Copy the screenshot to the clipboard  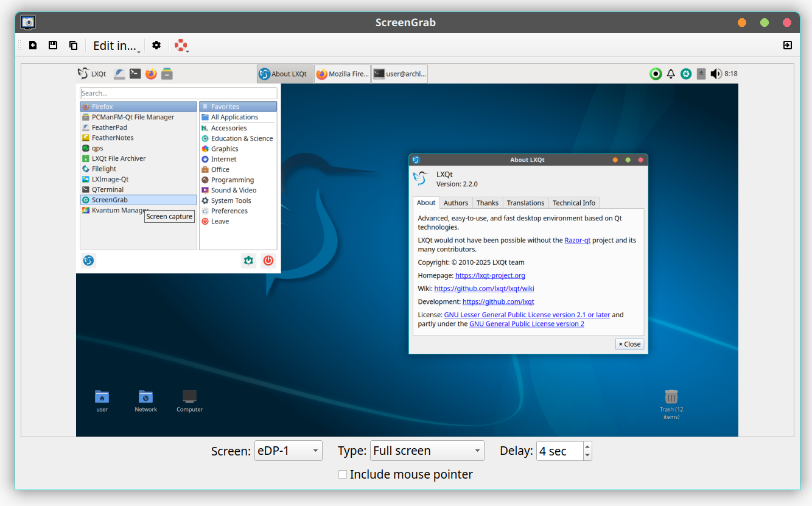click(x=73, y=45)
